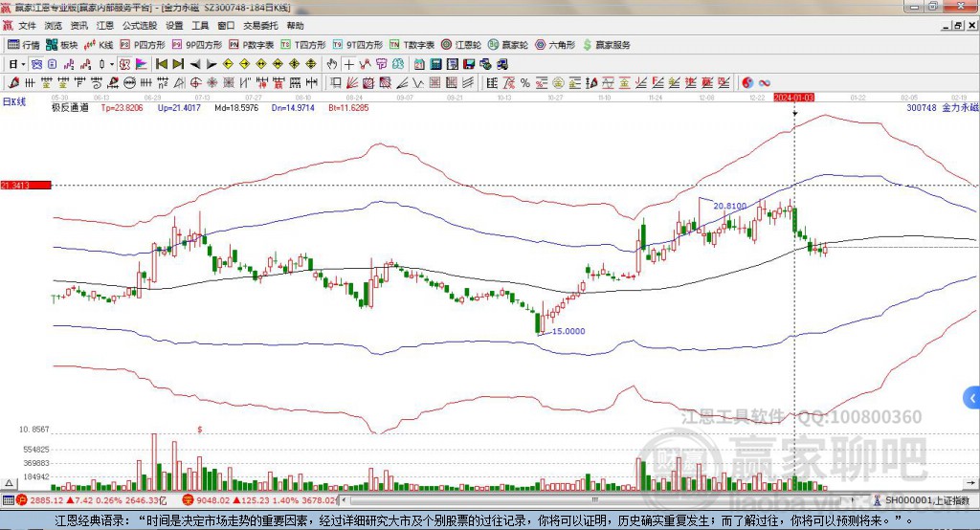Open the 浏览 menu
980x530 pixels.
(54, 26)
